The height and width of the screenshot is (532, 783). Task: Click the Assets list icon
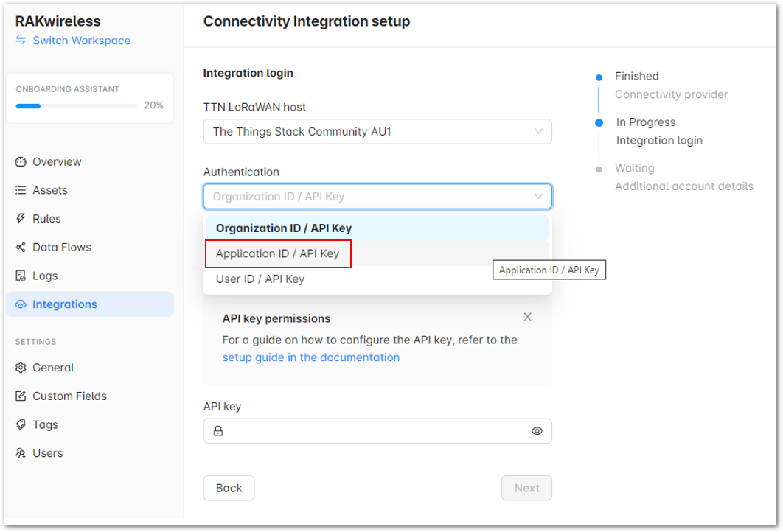tap(21, 190)
